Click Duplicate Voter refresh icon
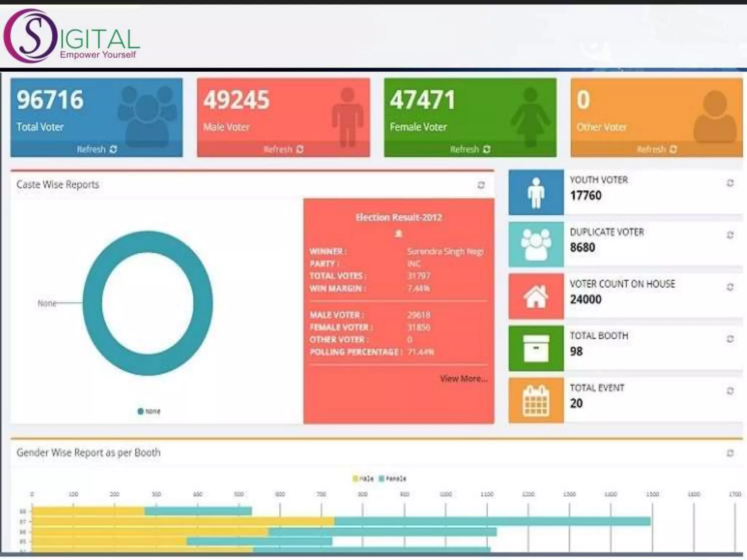747x560 pixels. pyautogui.click(x=730, y=235)
